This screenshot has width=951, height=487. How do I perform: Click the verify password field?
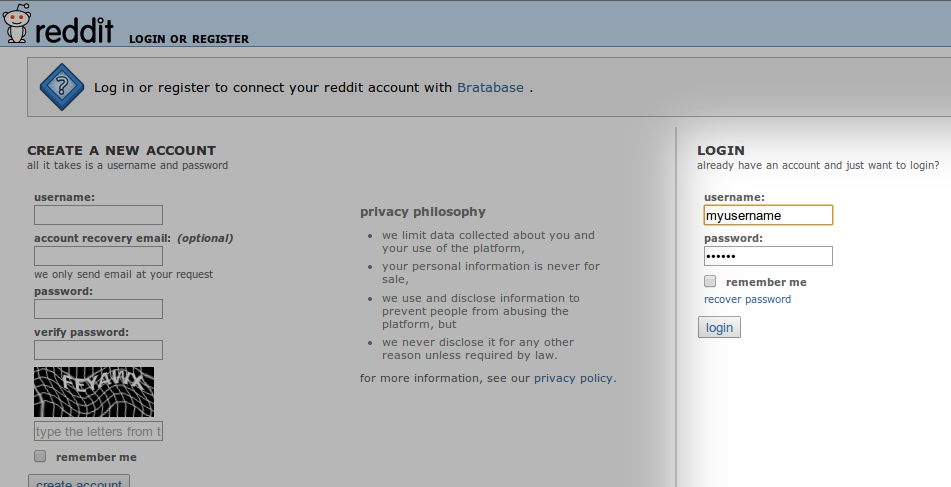(x=98, y=350)
